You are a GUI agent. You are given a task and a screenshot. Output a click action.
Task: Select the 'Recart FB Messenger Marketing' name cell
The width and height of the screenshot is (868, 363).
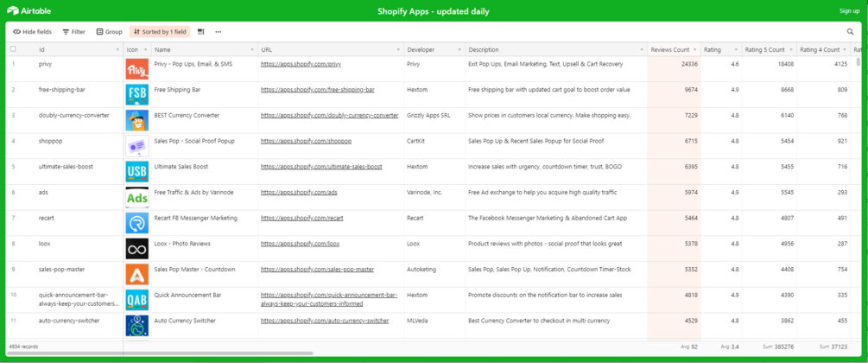pyautogui.click(x=205, y=223)
